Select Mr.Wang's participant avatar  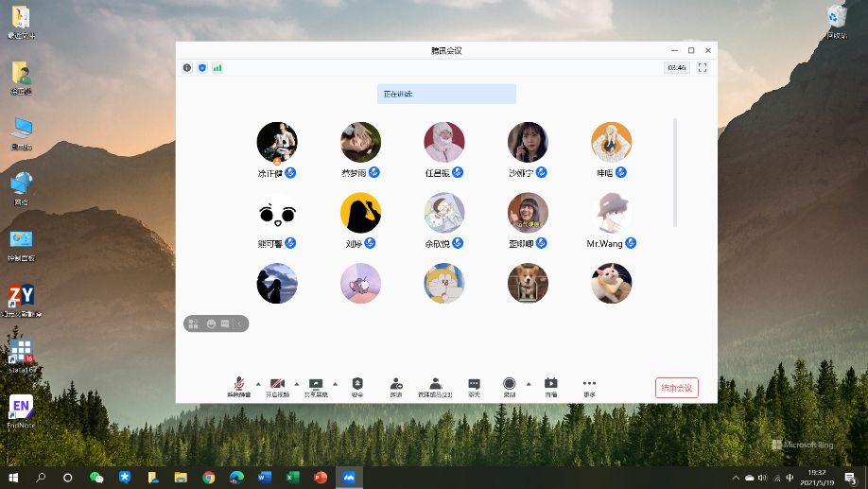pyautogui.click(x=611, y=213)
